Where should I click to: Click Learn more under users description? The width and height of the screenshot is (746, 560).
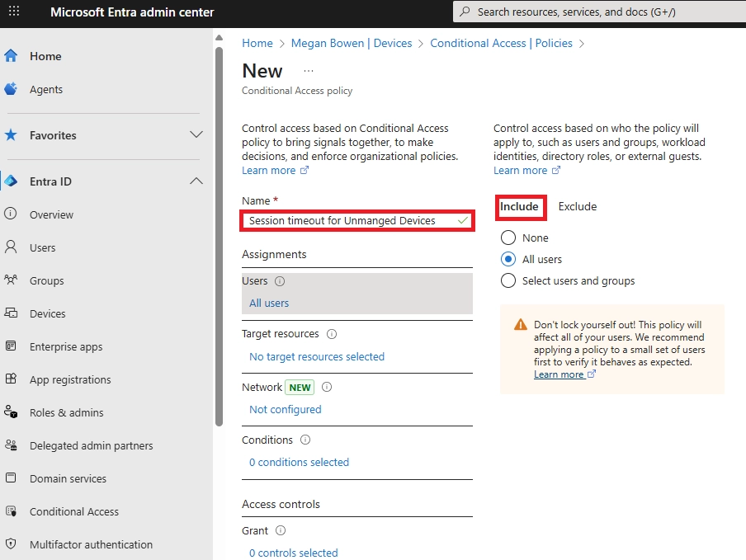[x=526, y=170]
